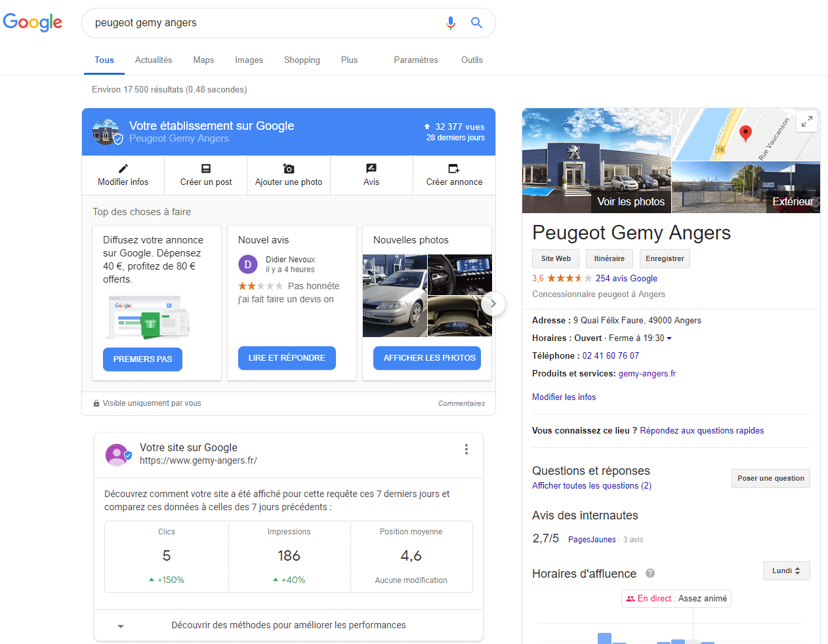Click the Site Web button
The image size is (828, 644).
coord(556,258)
